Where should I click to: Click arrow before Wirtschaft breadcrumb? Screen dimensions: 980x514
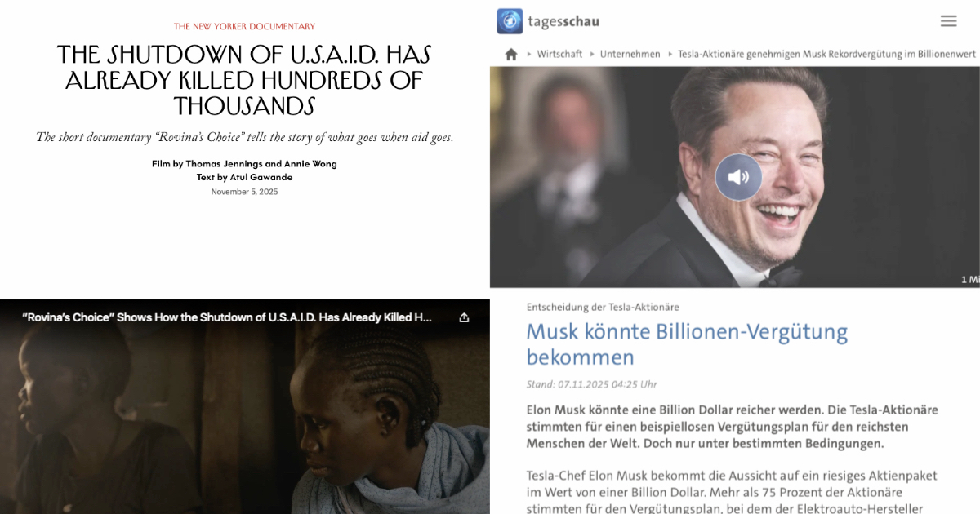(528, 54)
